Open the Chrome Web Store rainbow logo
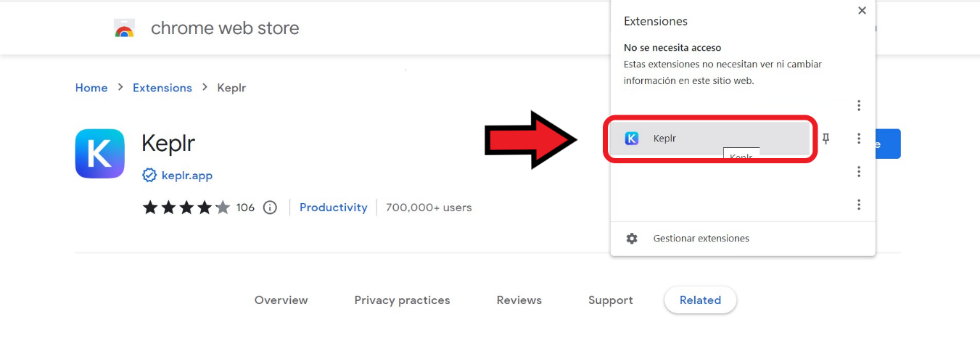980x354 pixels. click(x=124, y=28)
